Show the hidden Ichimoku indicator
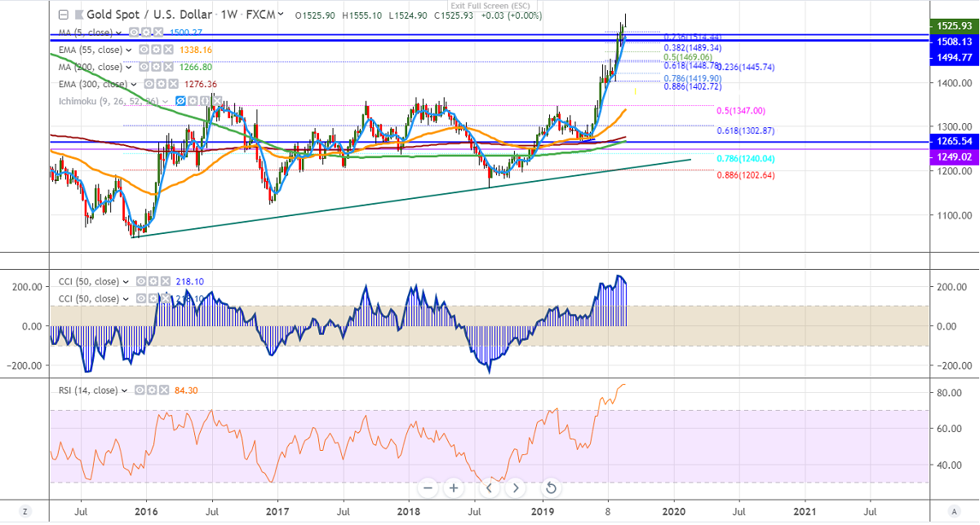The image size is (980, 525). [x=180, y=101]
